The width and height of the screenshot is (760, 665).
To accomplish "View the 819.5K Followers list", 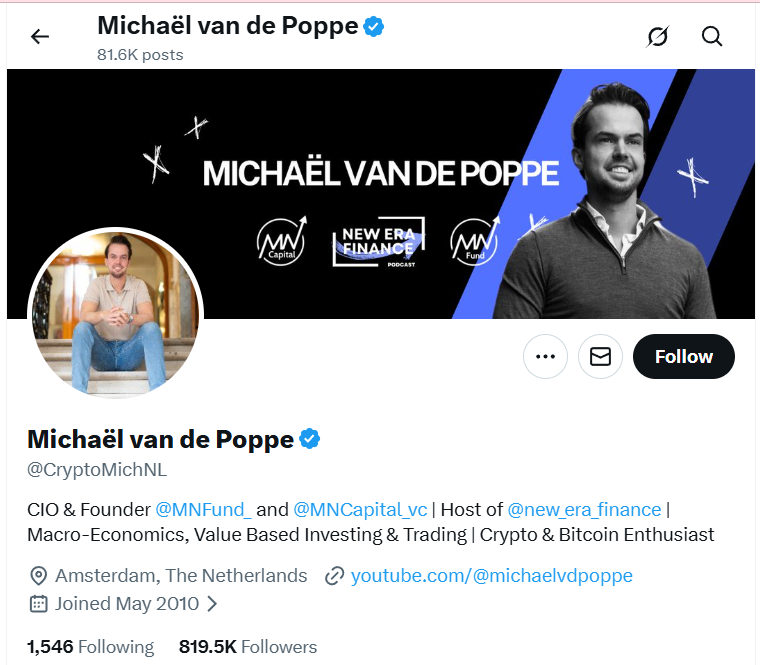I will click(248, 647).
